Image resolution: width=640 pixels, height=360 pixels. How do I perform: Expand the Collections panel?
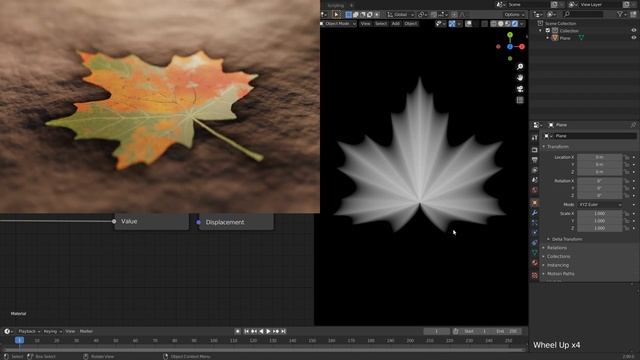tap(558, 256)
